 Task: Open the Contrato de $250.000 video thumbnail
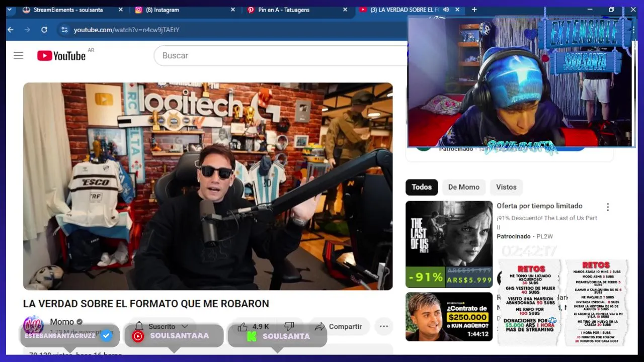pos(449,317)
